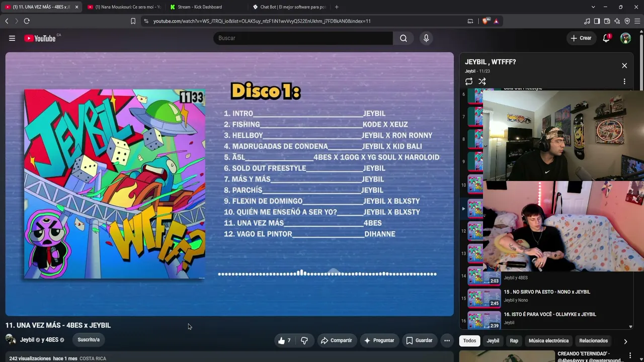Open a new tab with plus button
The height and width of the screenshot is (362, 644).
(x=337, y=7)
